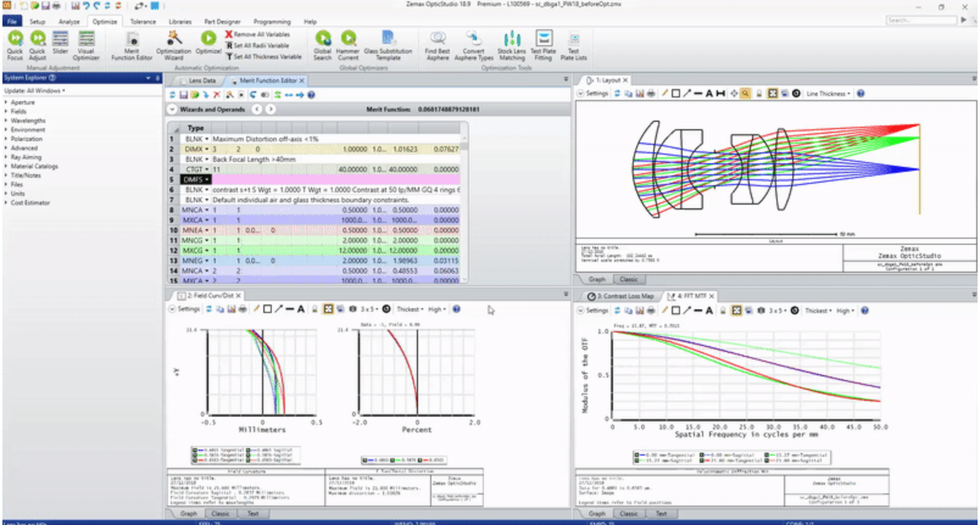Select the pan tool in the Layout toolbar
The image size is (980, 525).
pos(734,94)
